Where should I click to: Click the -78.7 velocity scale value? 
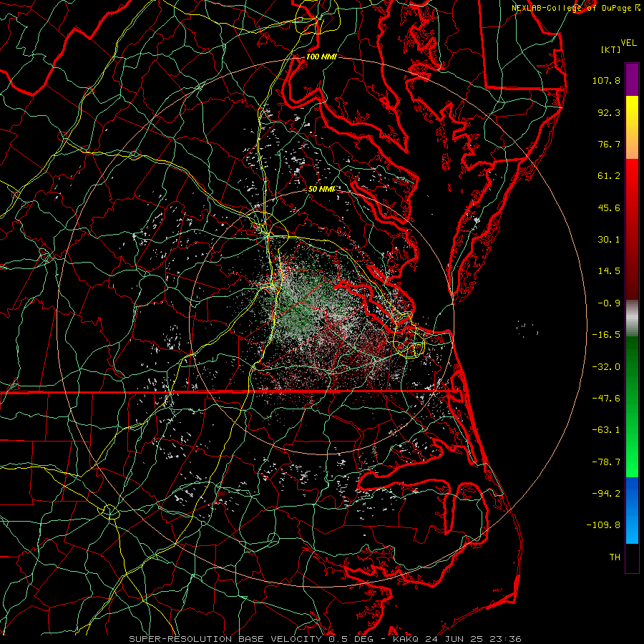click(606, 462)
